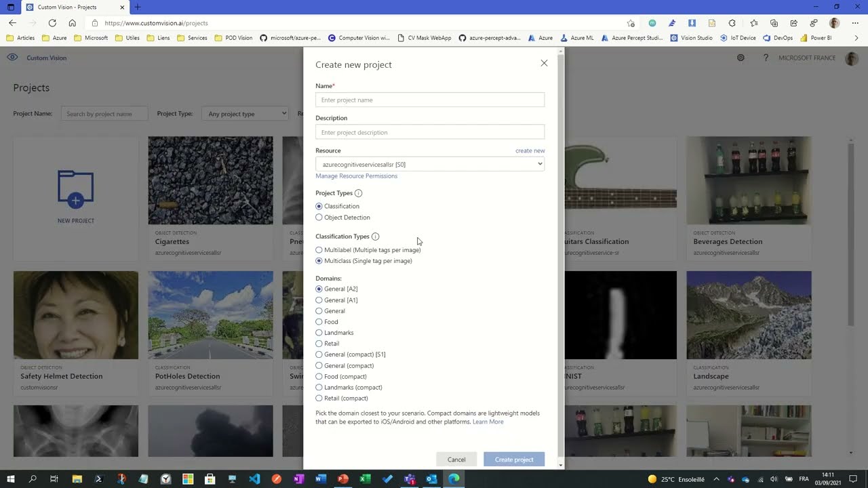Open Cigarettes project thumbnail
Viewport: 868px width, 488px height.
tap(210, 180)
